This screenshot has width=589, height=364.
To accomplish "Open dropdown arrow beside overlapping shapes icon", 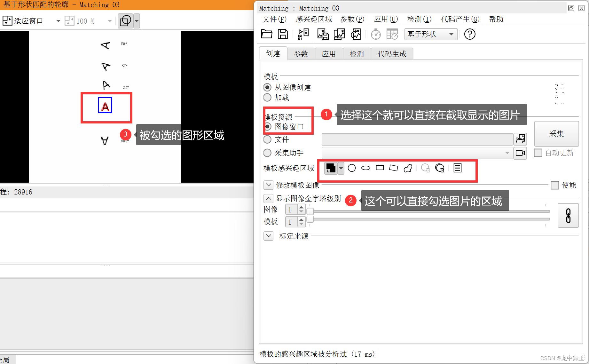I will 137,21.
